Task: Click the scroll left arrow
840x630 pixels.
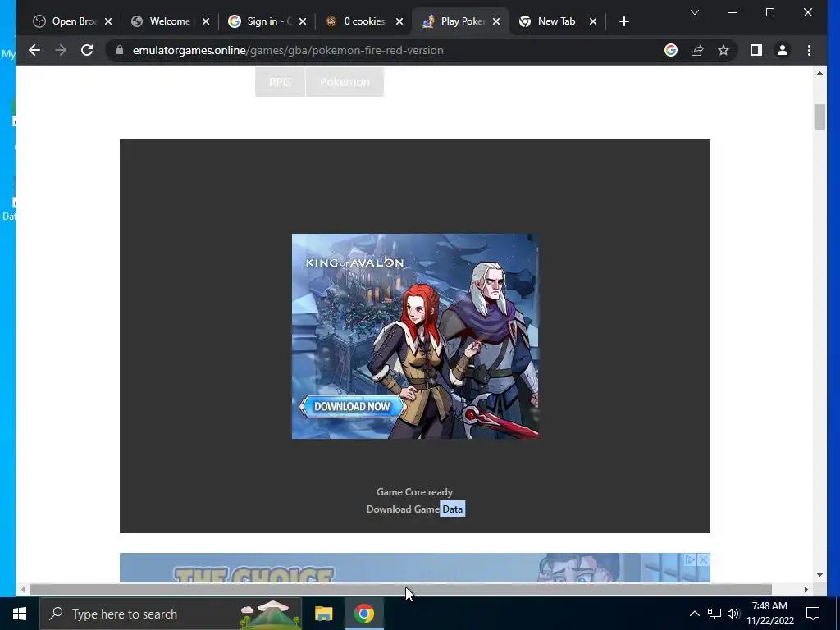Action: tap(22, 589)
